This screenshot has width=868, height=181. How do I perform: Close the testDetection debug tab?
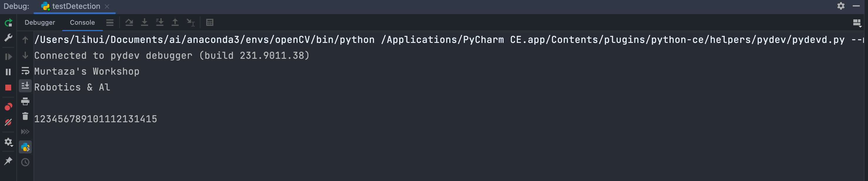[107, 6]
